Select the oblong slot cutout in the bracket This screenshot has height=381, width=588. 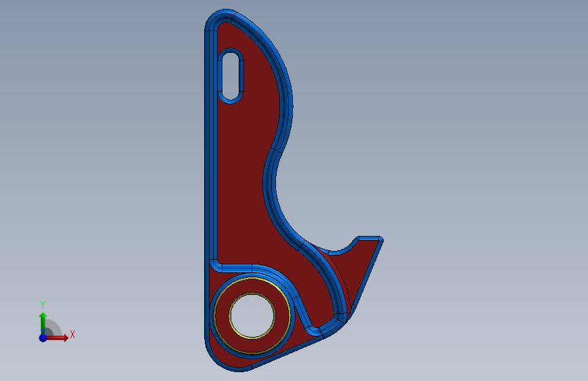(231, 75)
